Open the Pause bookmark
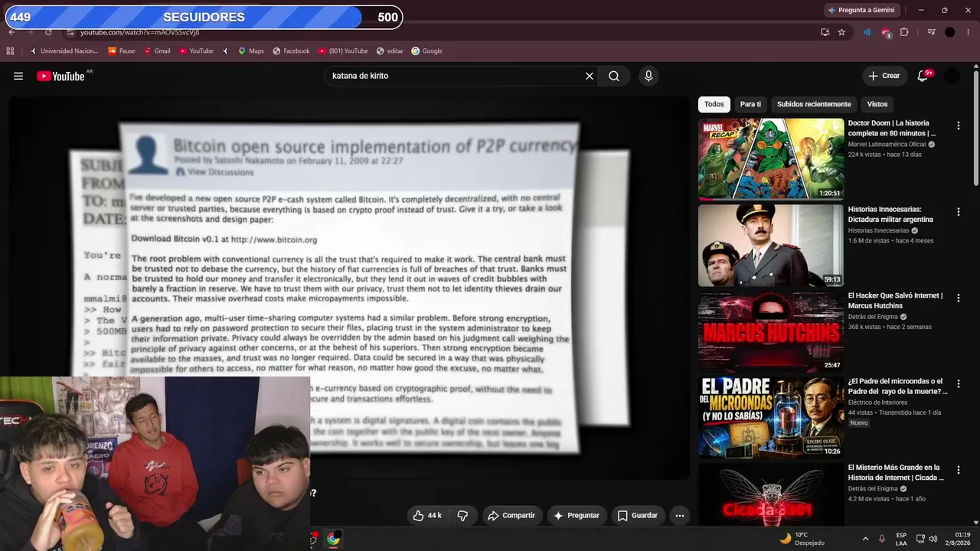This screenshot has height=551, width=980. tap(122, 51)
